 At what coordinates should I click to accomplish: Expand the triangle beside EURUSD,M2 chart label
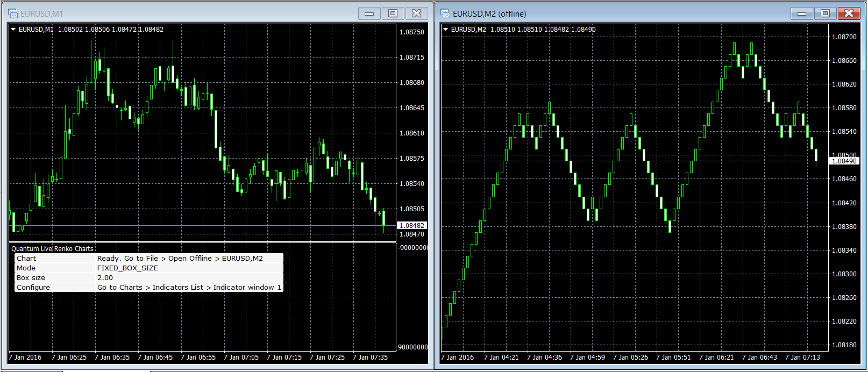pos(445,30)
